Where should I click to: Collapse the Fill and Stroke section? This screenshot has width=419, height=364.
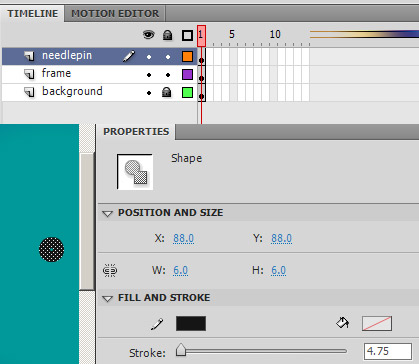coord(107,298)
